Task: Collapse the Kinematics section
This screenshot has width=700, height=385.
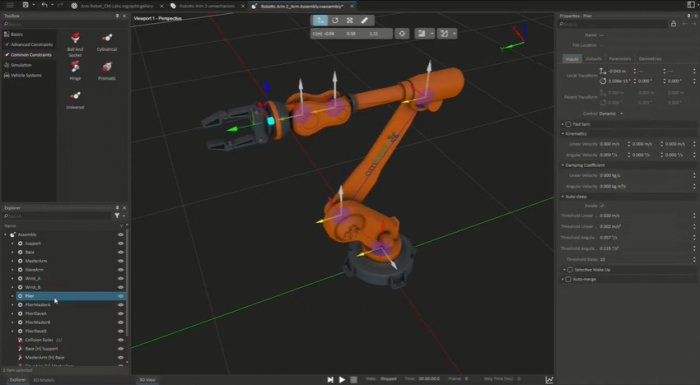Action: point(562,134)
